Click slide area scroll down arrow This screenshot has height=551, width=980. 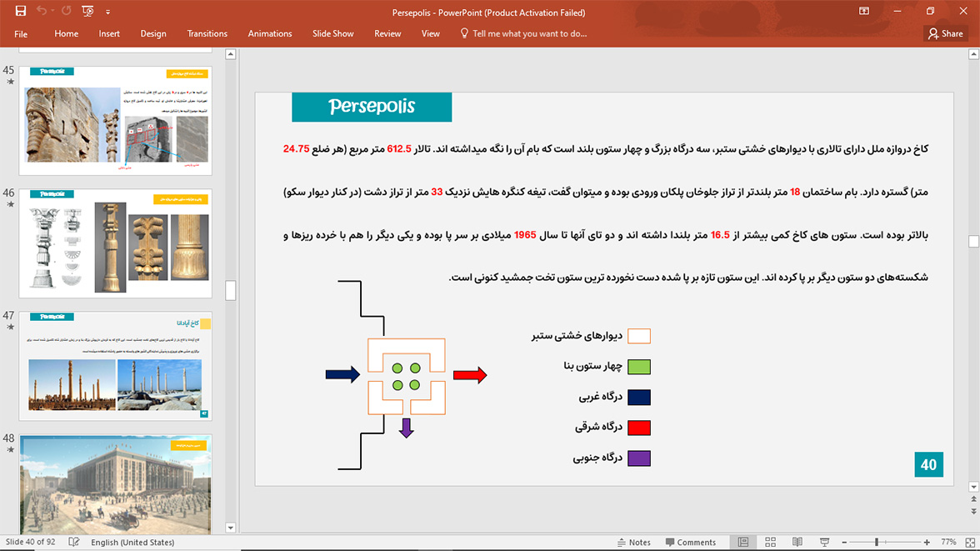click(973, 487)
